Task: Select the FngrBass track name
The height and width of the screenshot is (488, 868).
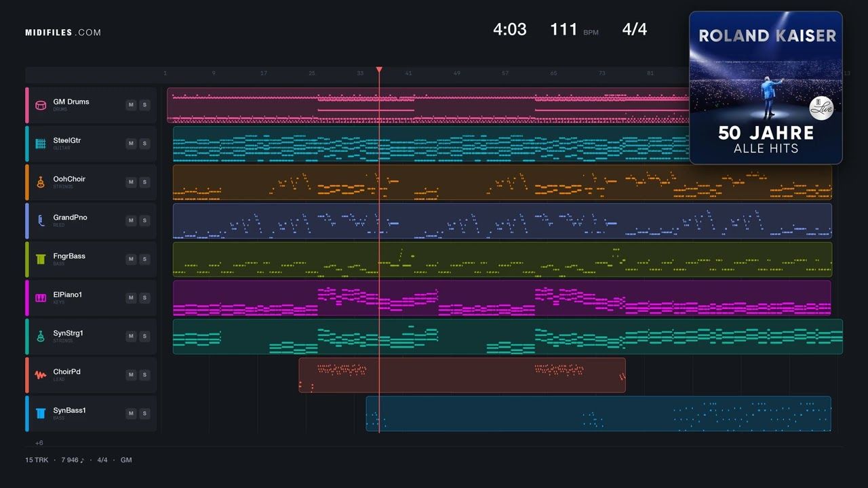Action: click(69, 256)
